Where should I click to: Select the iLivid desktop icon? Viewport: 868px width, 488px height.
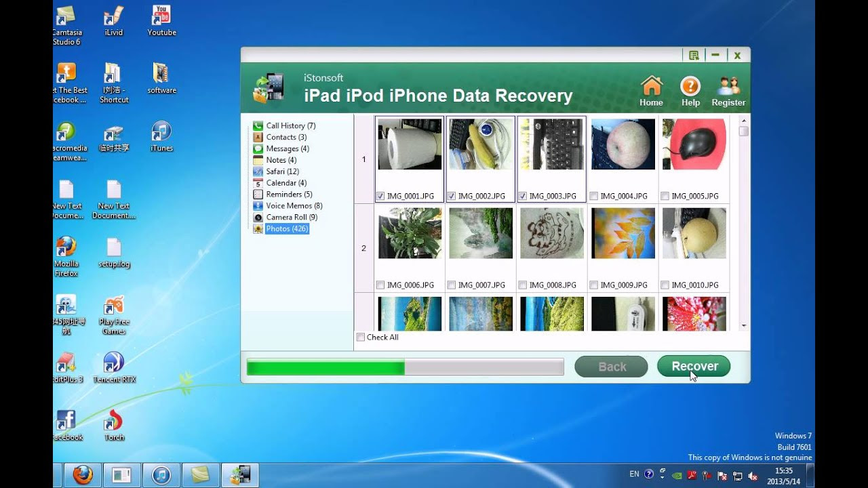tap(114, 22)
